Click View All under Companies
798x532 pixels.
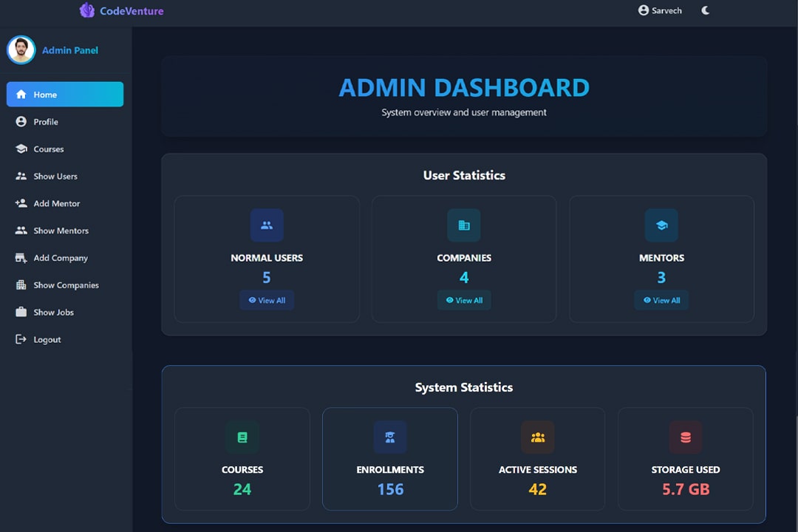coord(464,300)
